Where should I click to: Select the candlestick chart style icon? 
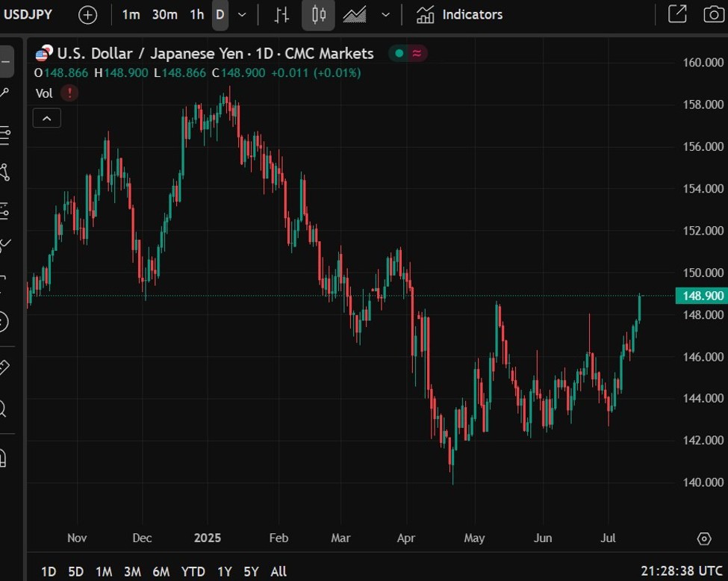(x=318, y=15)
